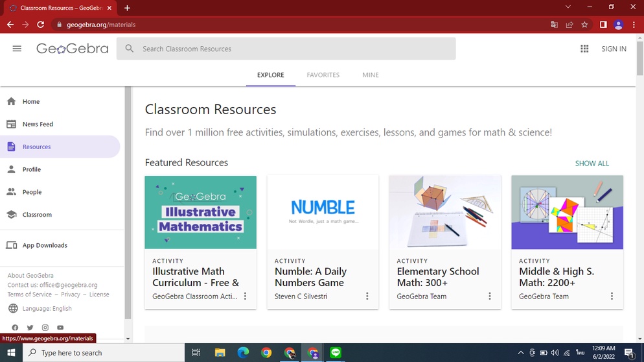Switch to the Explore tab
The image size is (644, 362).
tap(271, 75)
